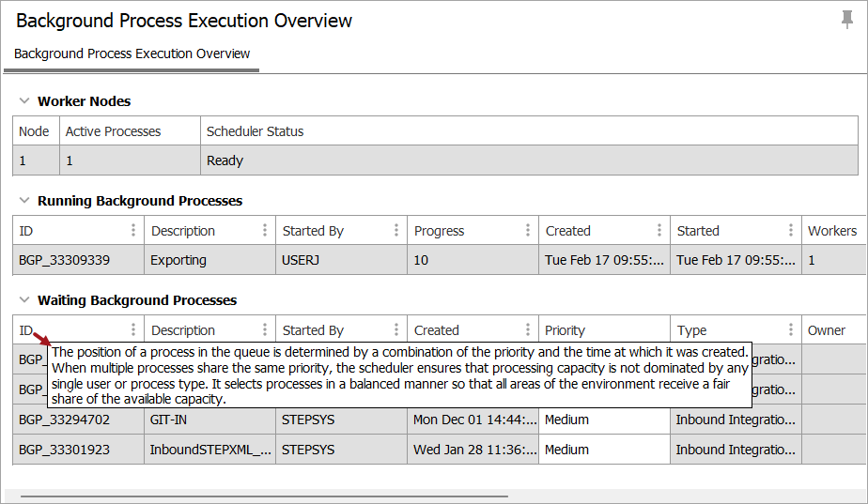Viewport: 868px width, 504px height.
Task: Collapse the Waiting Background Processes section
Action: [x=23, y=300]
